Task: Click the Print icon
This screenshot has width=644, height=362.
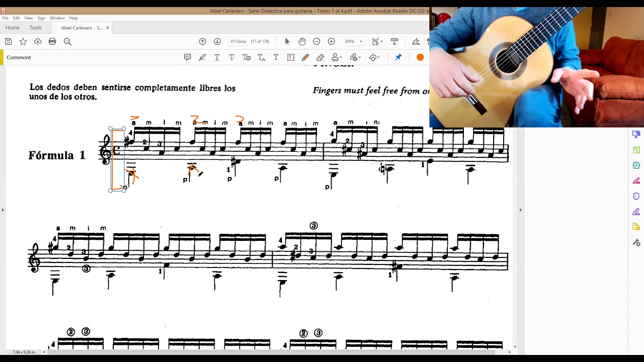Action: 52,42
